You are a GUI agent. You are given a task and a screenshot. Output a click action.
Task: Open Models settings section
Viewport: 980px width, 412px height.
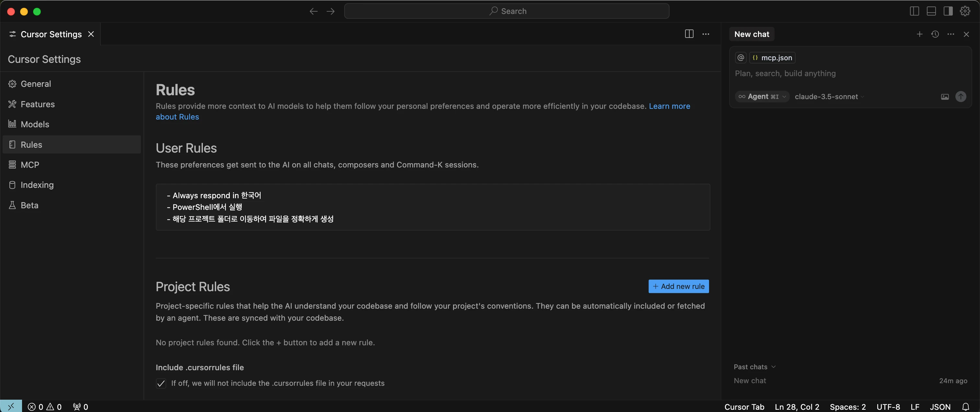pyautogui.click(x=72, y=124)
